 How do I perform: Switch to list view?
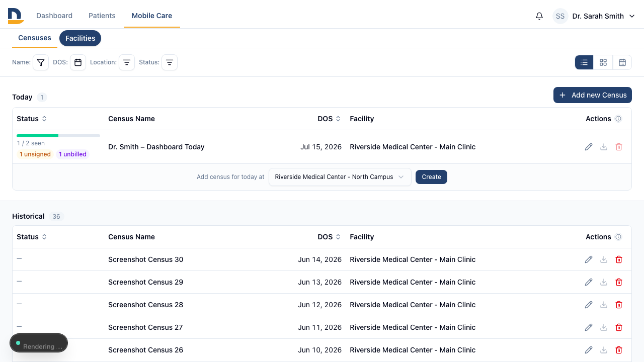[x=584, y=62]
